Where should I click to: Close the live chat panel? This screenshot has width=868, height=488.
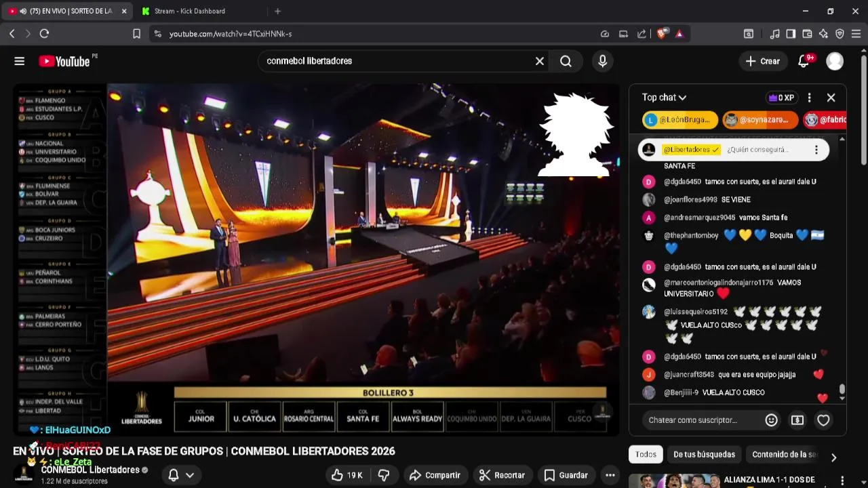coord(831,98)
